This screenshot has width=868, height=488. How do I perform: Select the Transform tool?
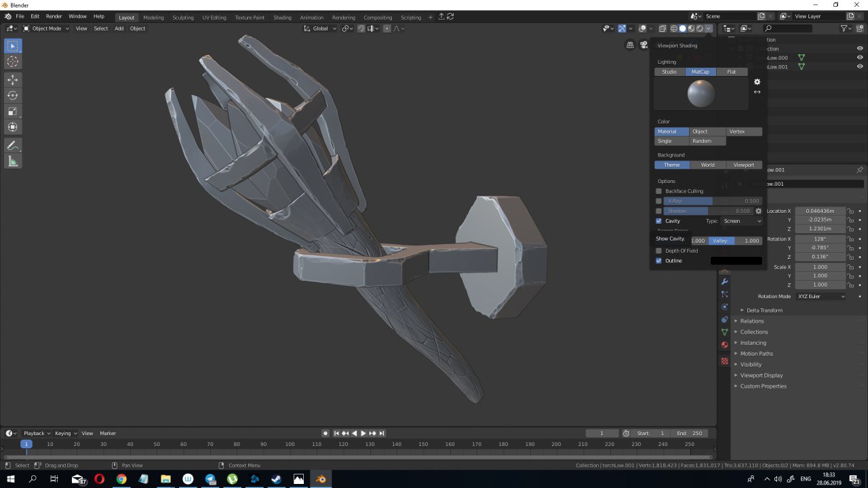coord(13,127)
